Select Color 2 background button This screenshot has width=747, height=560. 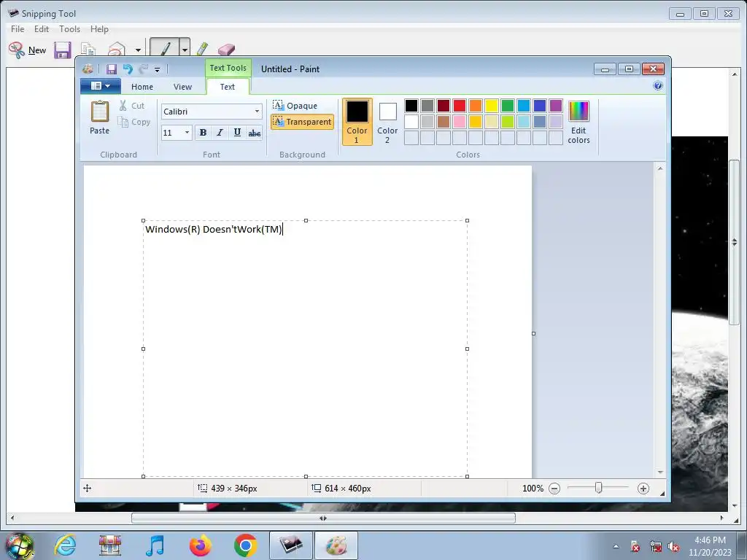[387, 122]
